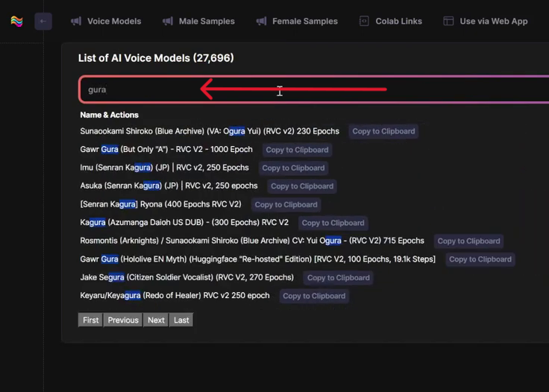Select the Imu (Senran Kagura) row text

point(165,168)
